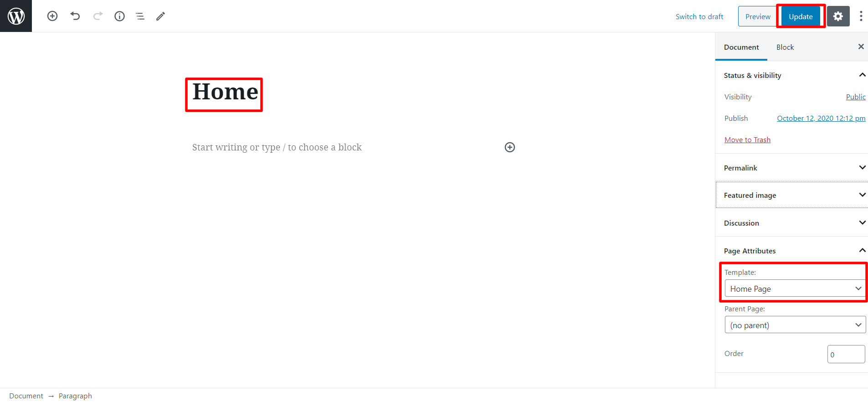Open more tools vertical dots menu
868x402 pixels.
861,16
